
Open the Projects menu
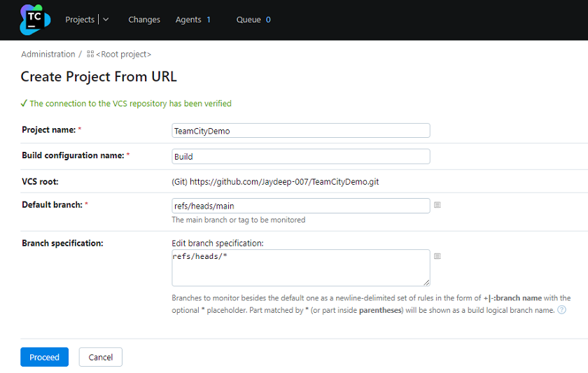click(x=80, y=20)
